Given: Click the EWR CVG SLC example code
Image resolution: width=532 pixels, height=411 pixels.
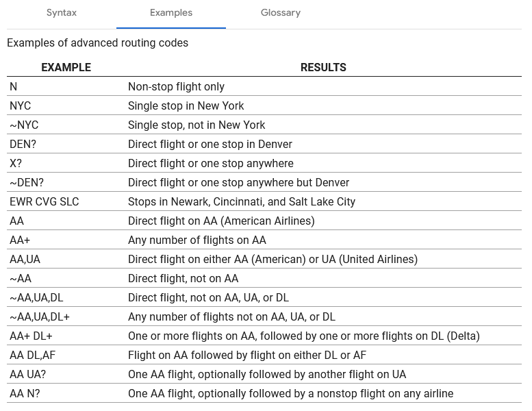Looking at the screenshot, I should [44, 201].
